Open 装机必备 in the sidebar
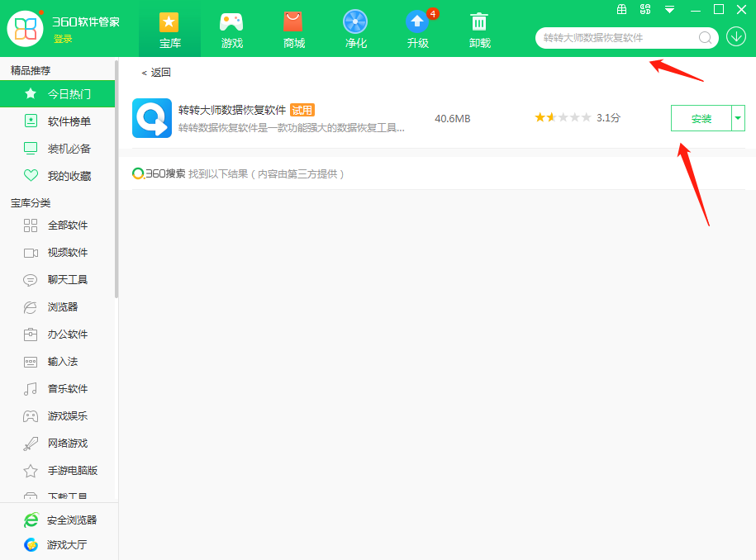Screen dimensions: 756x560 [x=57, y=149]
